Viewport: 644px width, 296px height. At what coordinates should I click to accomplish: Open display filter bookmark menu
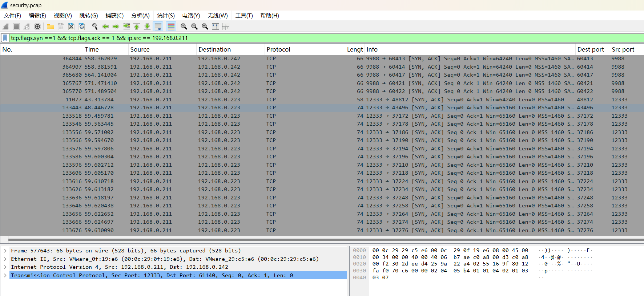[x=5, y=38]
